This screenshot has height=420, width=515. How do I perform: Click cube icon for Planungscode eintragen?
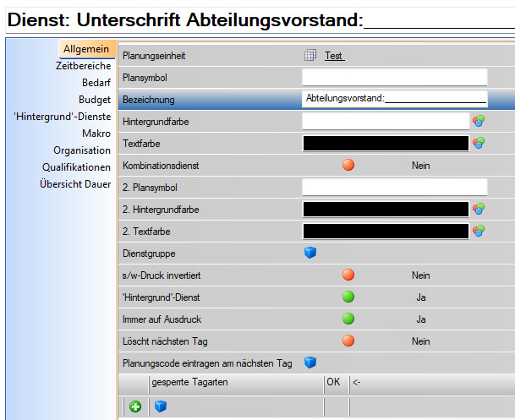pyautogui.click(x=310, y=363)
